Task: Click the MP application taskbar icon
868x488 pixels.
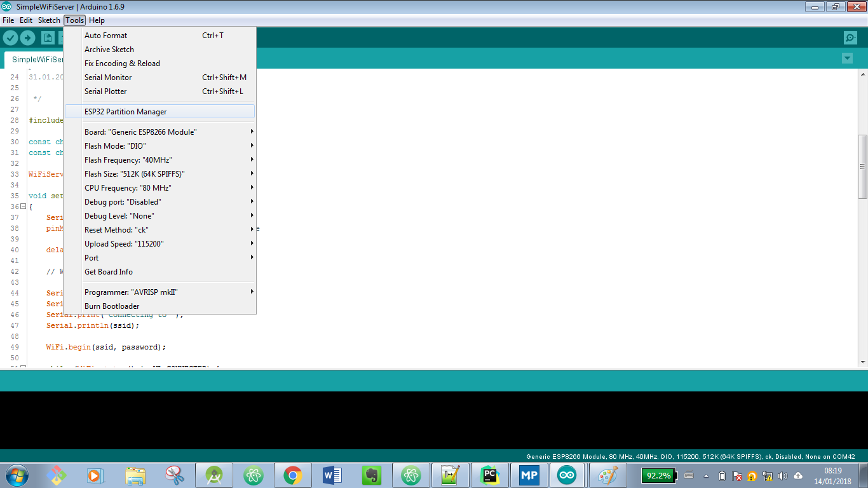Action: coord(529,475)
